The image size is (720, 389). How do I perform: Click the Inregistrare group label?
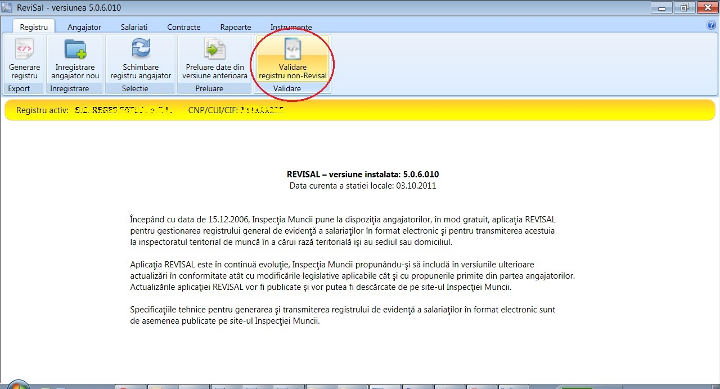(70, 88)
